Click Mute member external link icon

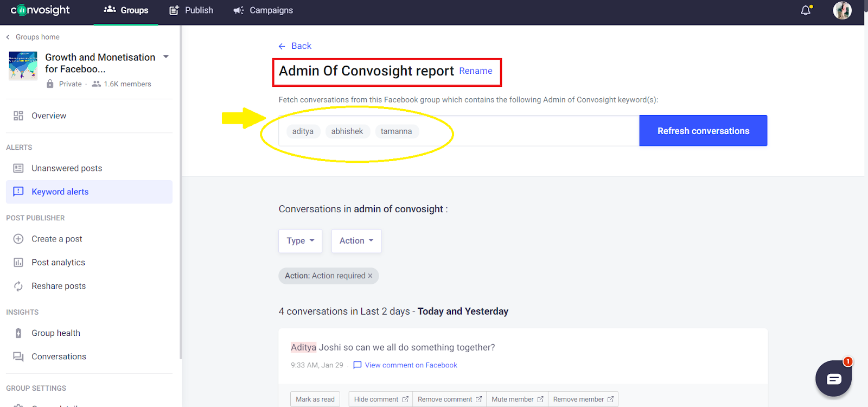pos(540,399)
